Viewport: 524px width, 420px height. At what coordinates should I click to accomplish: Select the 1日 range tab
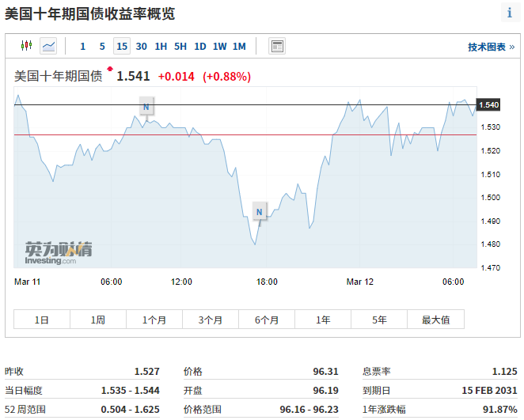tap(42, 320)
